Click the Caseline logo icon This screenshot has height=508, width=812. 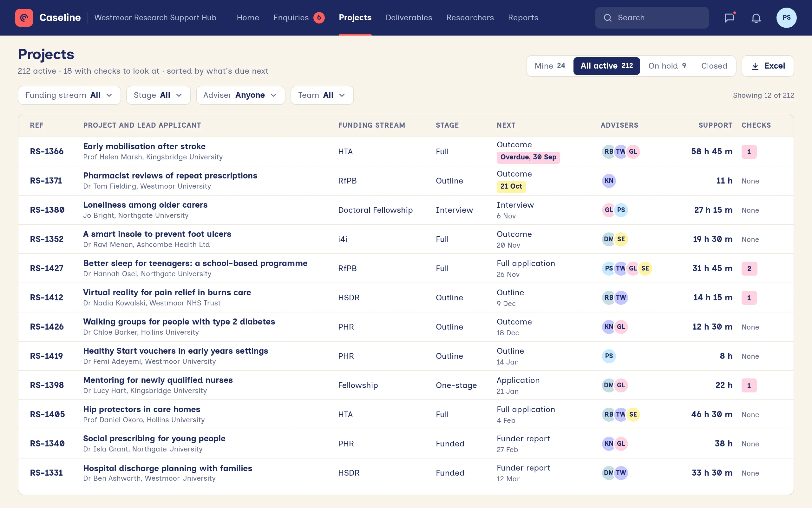pyautogui.click(x=24, y=17)
